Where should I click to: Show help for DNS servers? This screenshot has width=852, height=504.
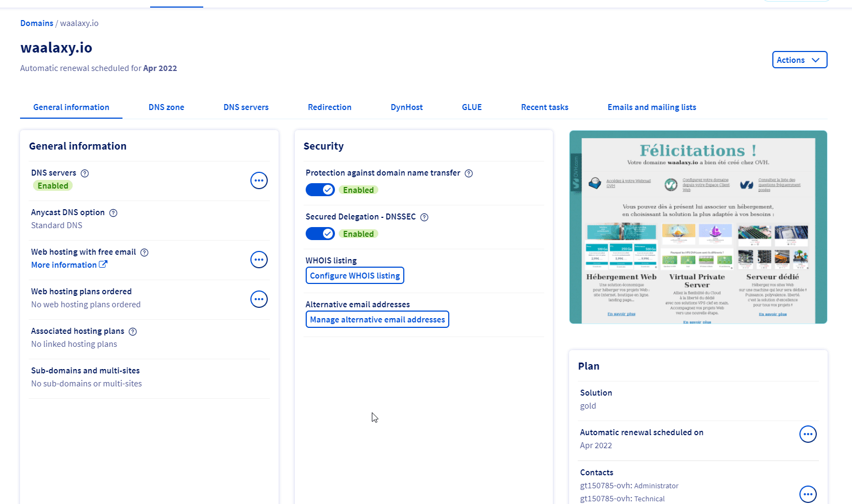[x=85, y=173]
